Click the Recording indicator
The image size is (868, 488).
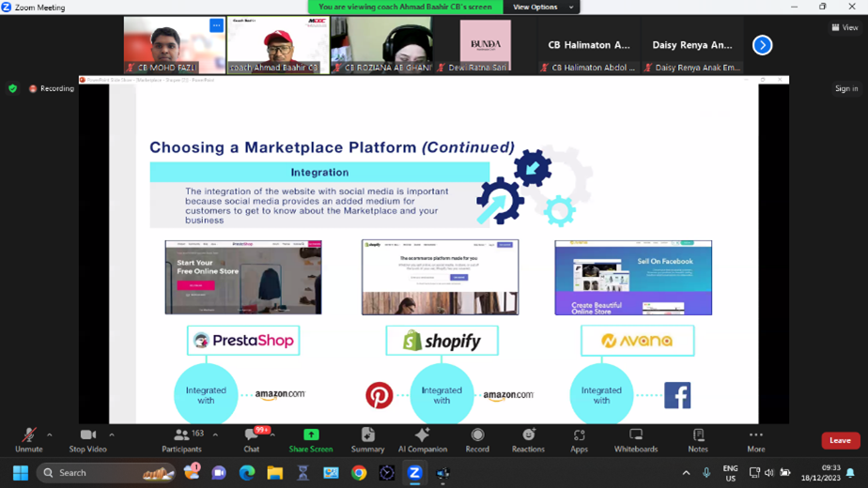coord(52,88)
